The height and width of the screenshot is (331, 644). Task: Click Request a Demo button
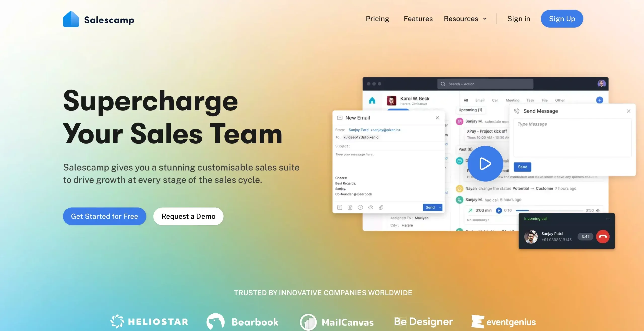pyautogui.click(x=188, y=216)
